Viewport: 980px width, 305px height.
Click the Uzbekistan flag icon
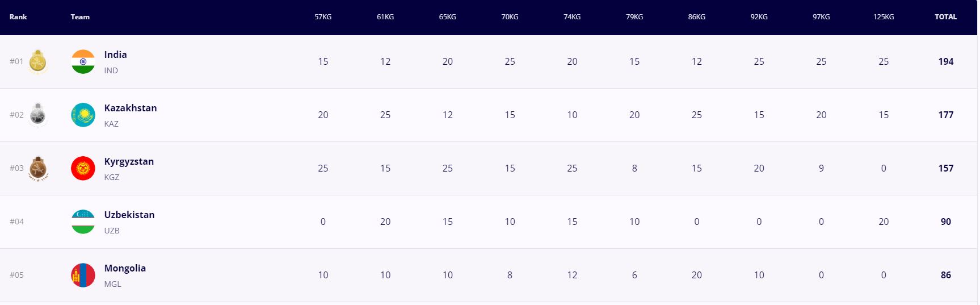coord(83,222)
